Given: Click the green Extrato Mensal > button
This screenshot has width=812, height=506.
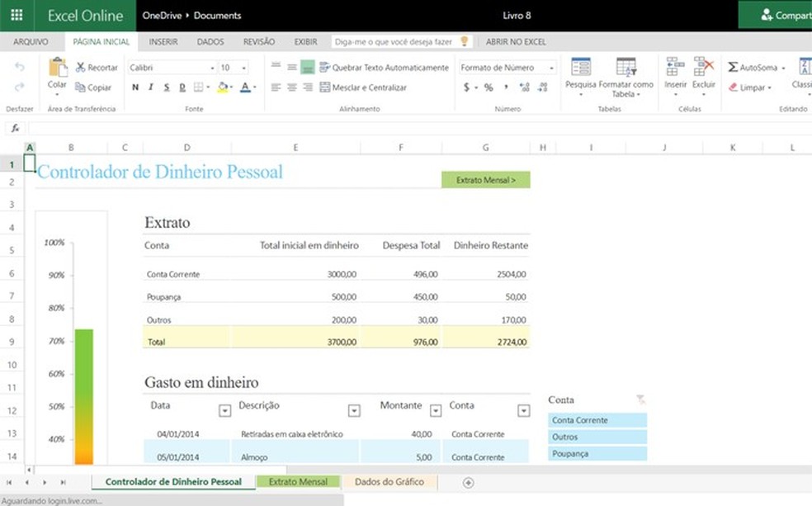Looking at the screenshot, I should coord(486,180).
